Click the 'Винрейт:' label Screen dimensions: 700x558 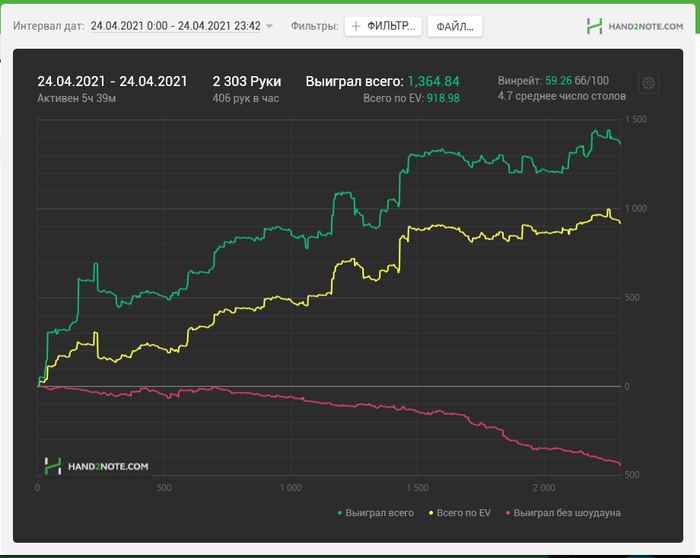point(520,81)
